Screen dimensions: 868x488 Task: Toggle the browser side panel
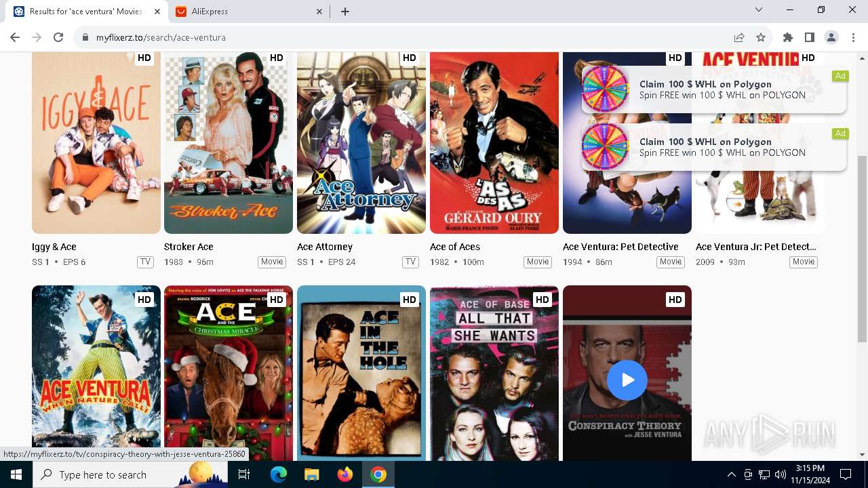pyautogui.click(x=810, y=37)
